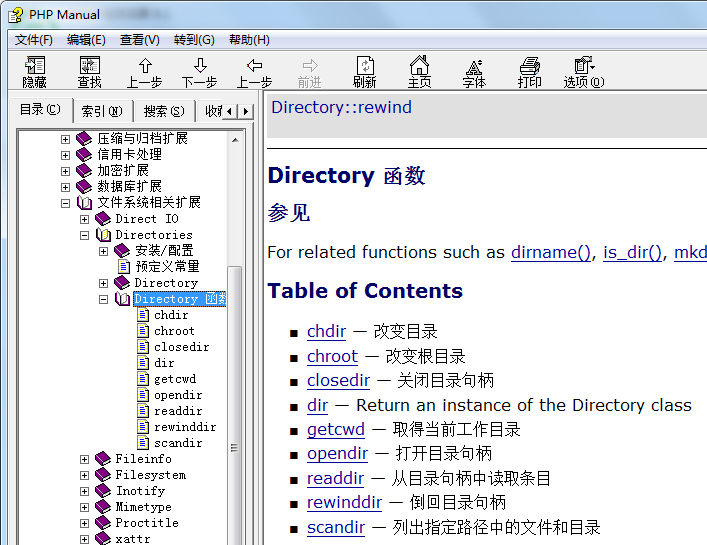Click the up-arrow 上一步 toolbar icon
Viewport: 707px width, 545px height.
click(x=144, y=71)
